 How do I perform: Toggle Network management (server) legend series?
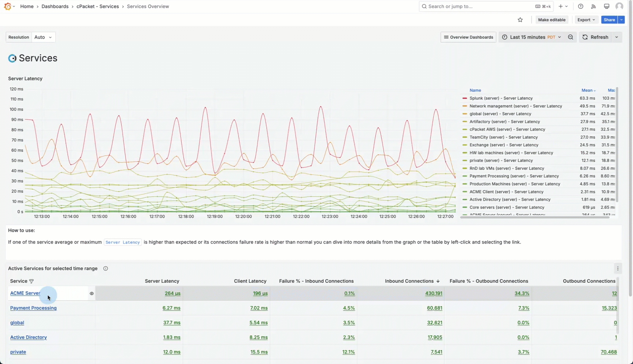(515, 106)
